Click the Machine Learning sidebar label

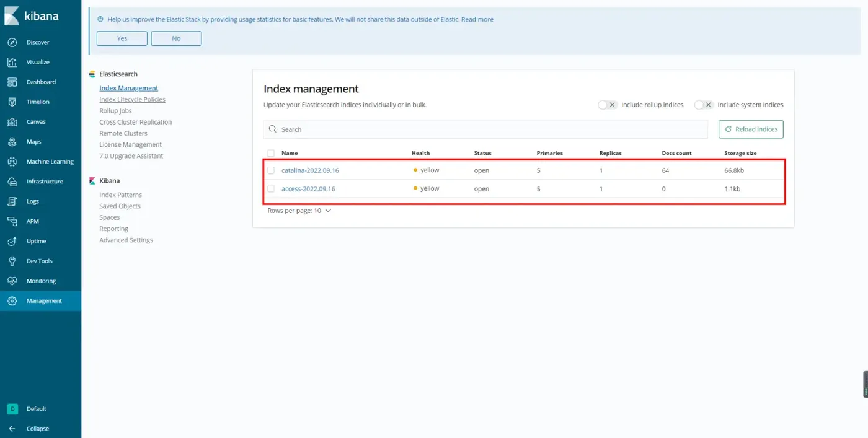[50, 162]
